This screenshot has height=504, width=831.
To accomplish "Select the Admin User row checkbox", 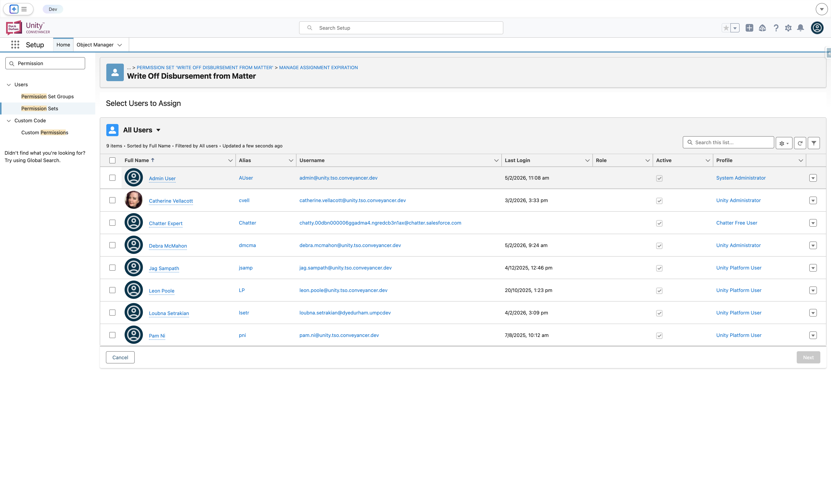I will point(112,178).
